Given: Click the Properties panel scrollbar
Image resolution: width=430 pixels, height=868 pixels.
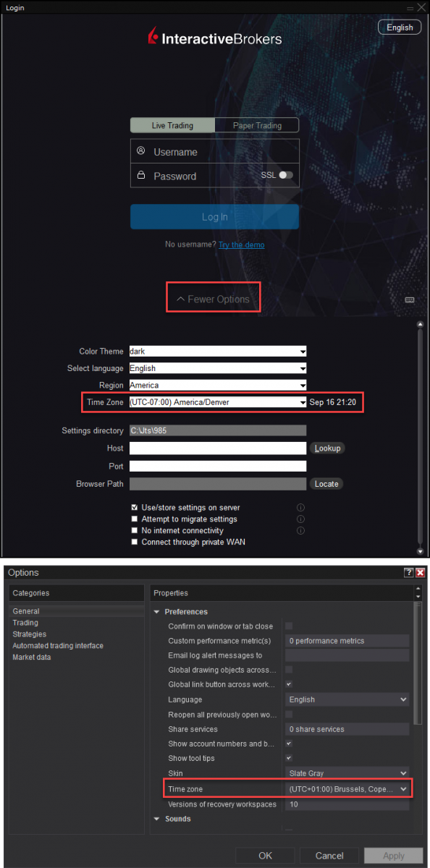Looking at the screenshot, I should [x=416, y=663].
